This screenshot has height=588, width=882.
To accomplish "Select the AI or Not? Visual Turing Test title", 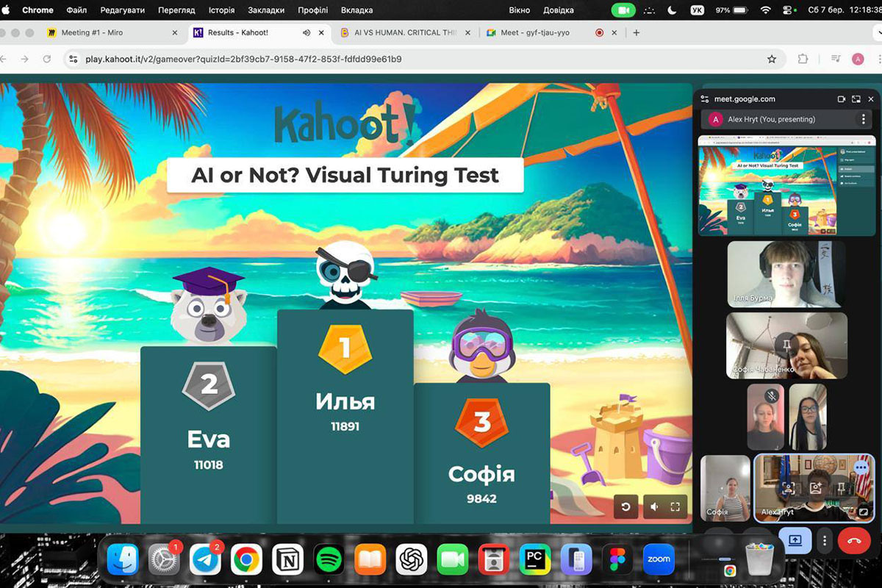I will (x=345, y=175).
